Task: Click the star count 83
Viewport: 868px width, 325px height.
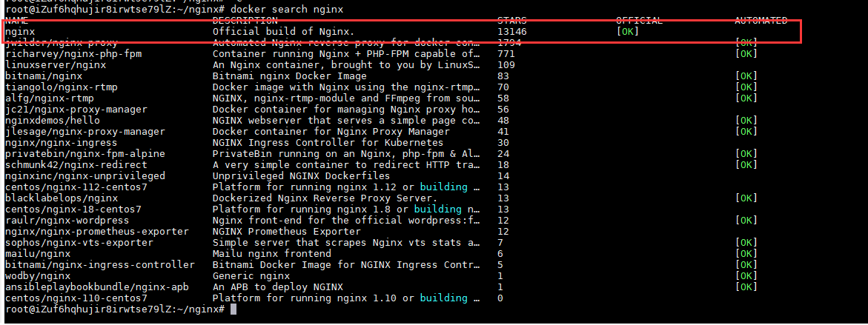Action: pos(503,76)
